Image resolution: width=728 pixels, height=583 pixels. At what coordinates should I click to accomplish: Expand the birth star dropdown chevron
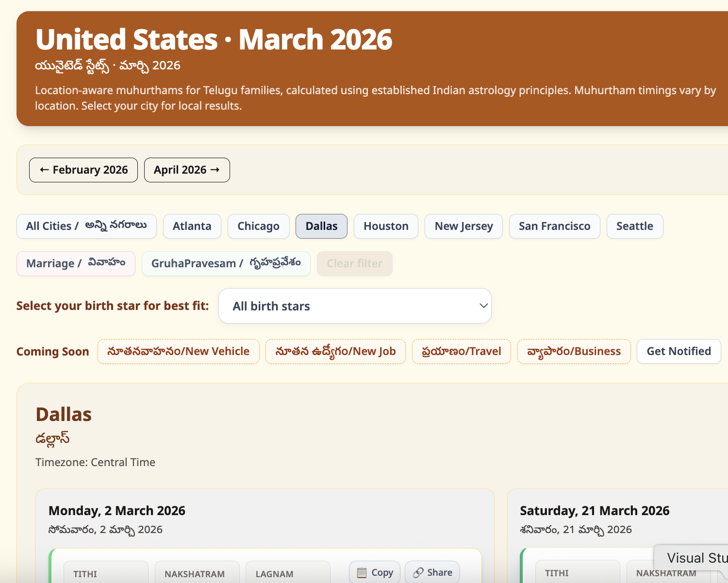click(483, 306)
